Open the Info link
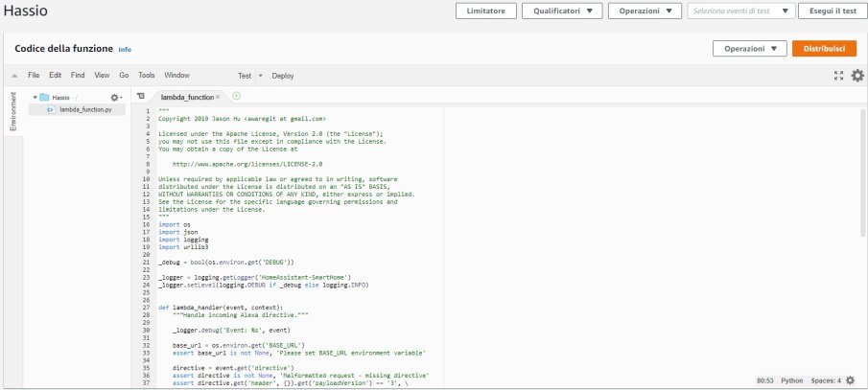 (x=125, y=49)
